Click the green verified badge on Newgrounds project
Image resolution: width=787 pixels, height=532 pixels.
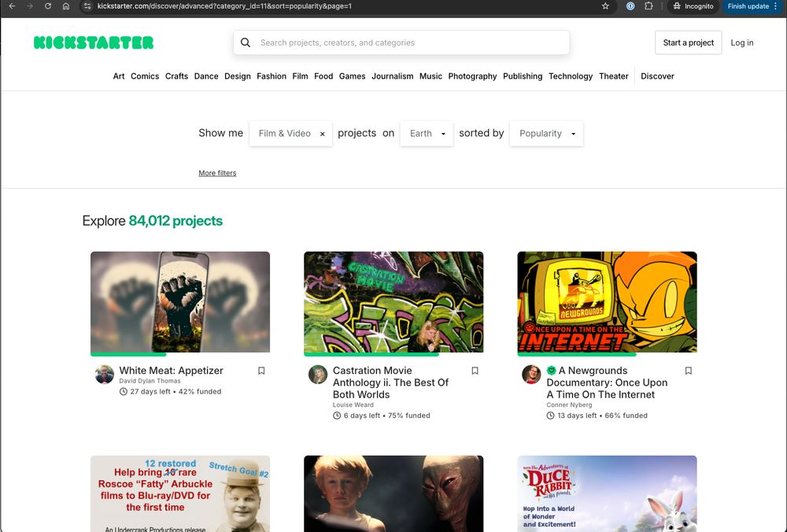[x=551, y=371]
